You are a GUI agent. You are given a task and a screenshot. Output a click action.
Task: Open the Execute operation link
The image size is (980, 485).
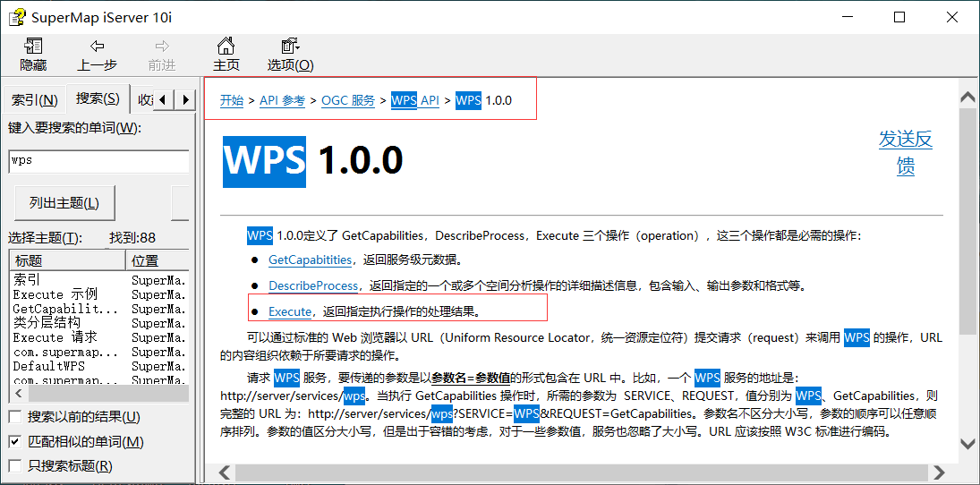tap(290, 311)
